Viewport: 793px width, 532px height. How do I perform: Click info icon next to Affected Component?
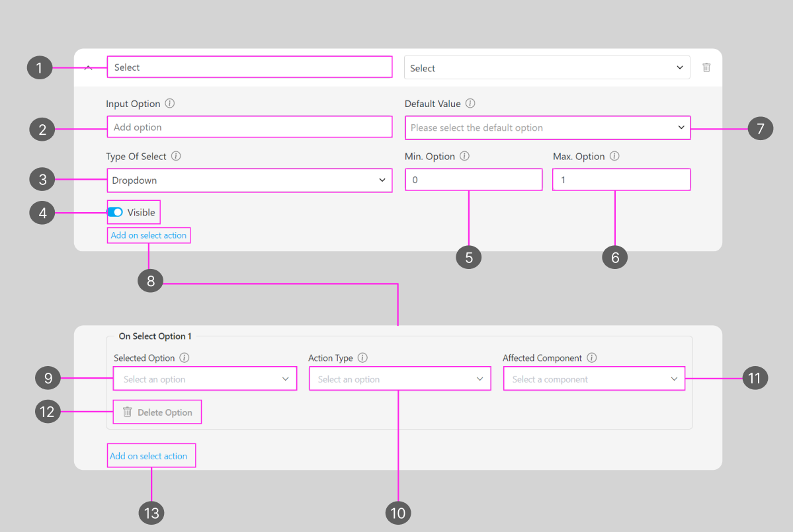(x=592, y=358)
